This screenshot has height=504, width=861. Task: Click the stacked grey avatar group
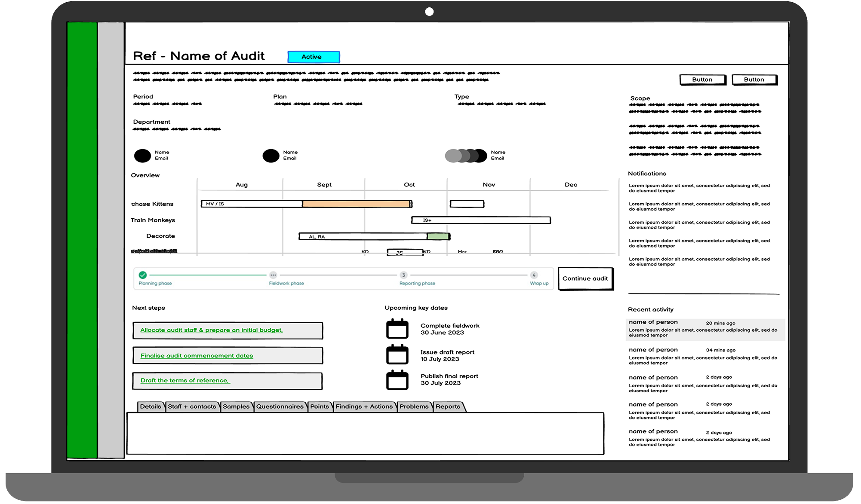pos(466,156)
